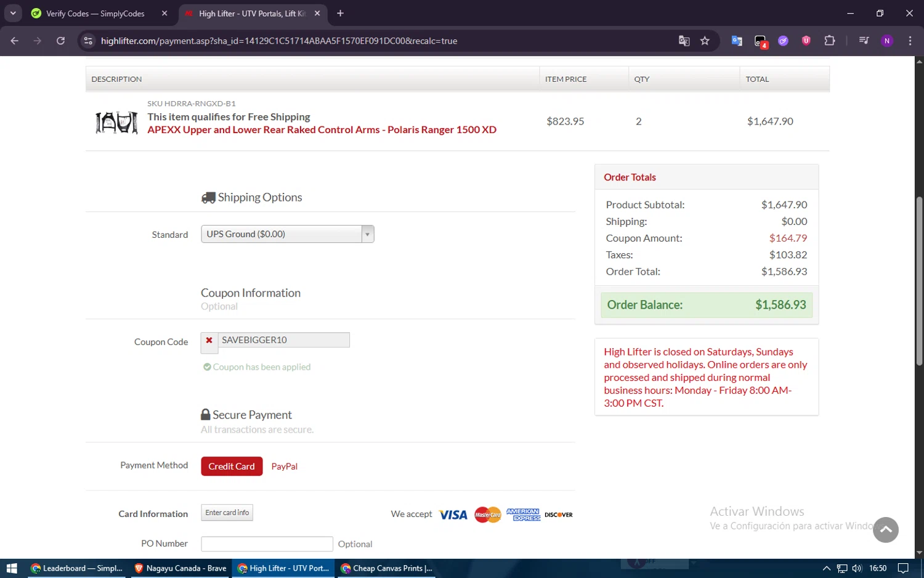This screenshot has height=578, width=924.
Task: Open Nagayu Canada Brave taskbar window
Action: pyautogui.click(x=180, y=568)
